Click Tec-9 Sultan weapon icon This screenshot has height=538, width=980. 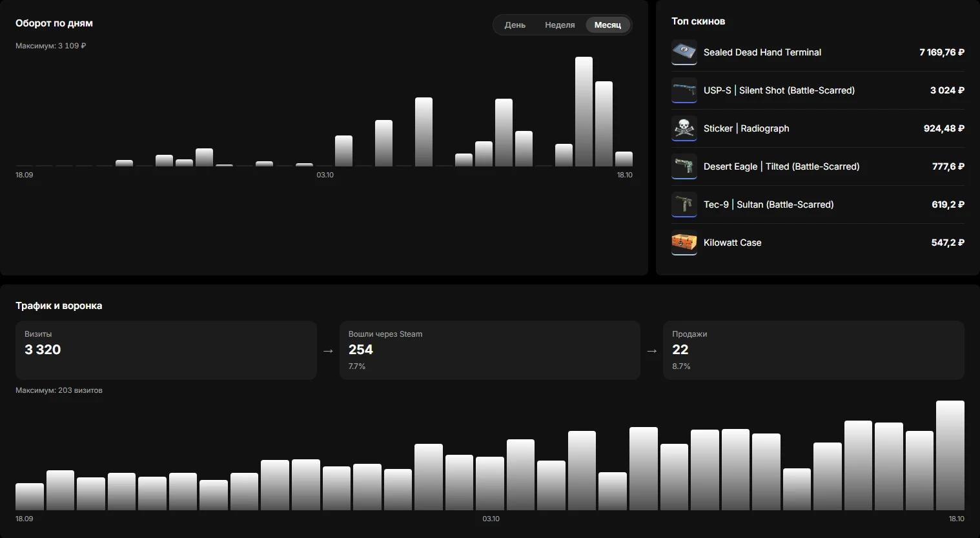tap(684, 204)
